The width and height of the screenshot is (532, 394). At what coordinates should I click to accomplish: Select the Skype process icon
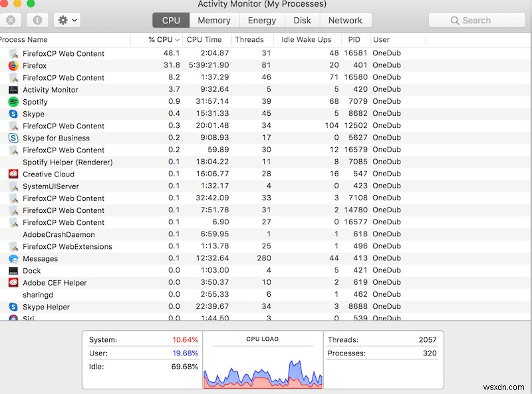click(13, 114)
